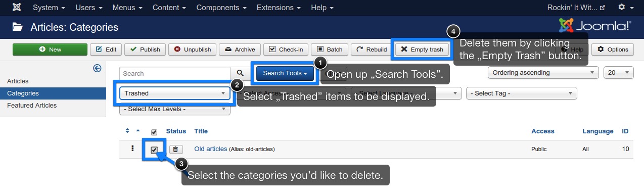Toggle the Search Tools dropdown
This screenshot has height=196, width=644.
click(285, 73)
